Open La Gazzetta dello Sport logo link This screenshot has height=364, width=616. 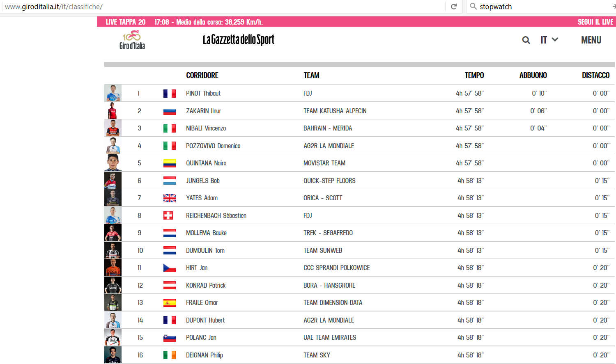[239, 39]
